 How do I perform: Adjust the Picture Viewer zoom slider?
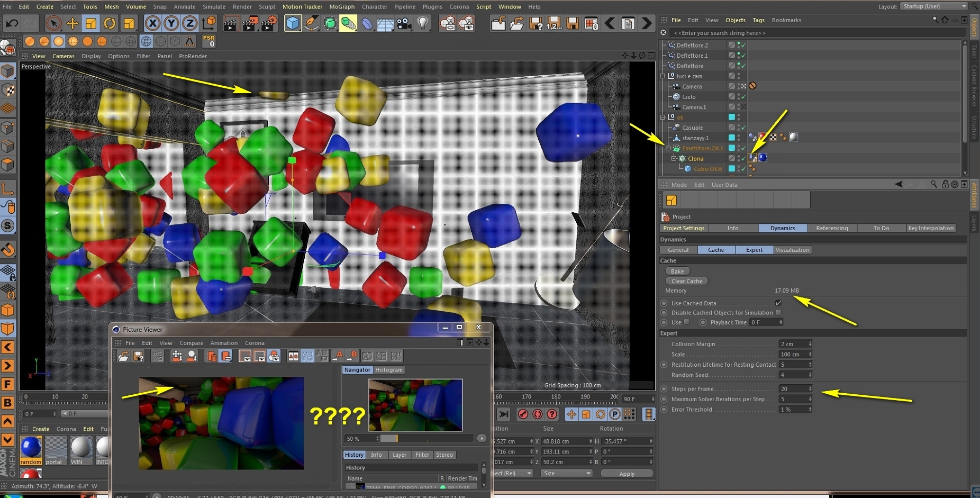coord(427,438)
